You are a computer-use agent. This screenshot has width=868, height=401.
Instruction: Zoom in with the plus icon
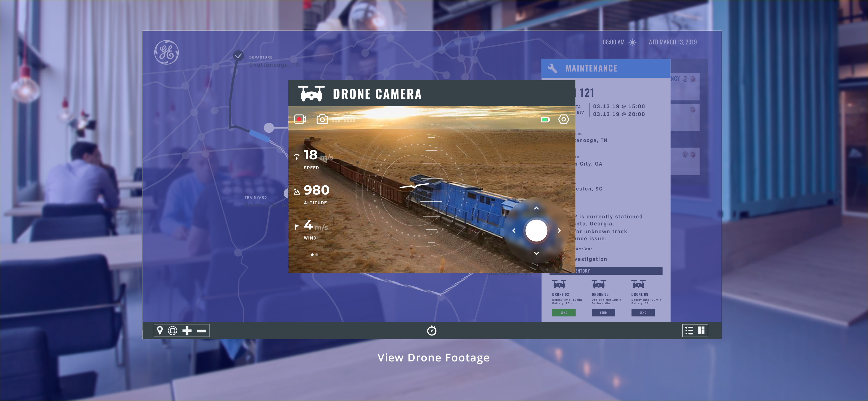tap(187, 330)
